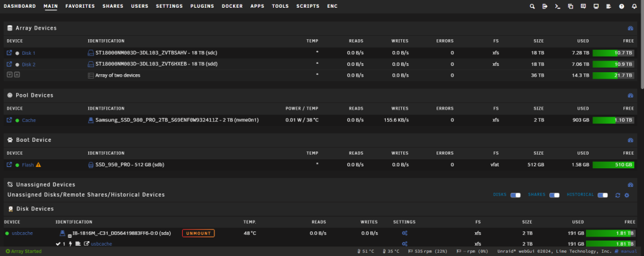Open the Tools tab
Viewport: 644px width, 256px height.
(x=280, y=6)
